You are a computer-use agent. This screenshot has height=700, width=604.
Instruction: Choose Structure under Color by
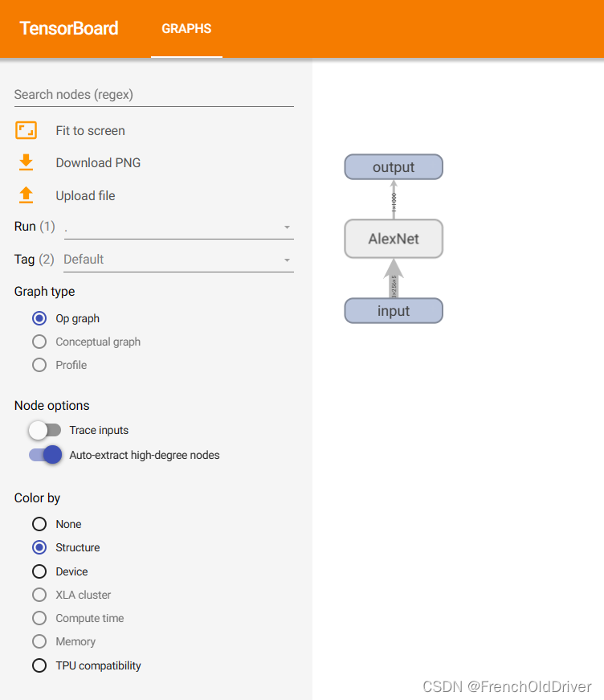[x=39, y=547]
